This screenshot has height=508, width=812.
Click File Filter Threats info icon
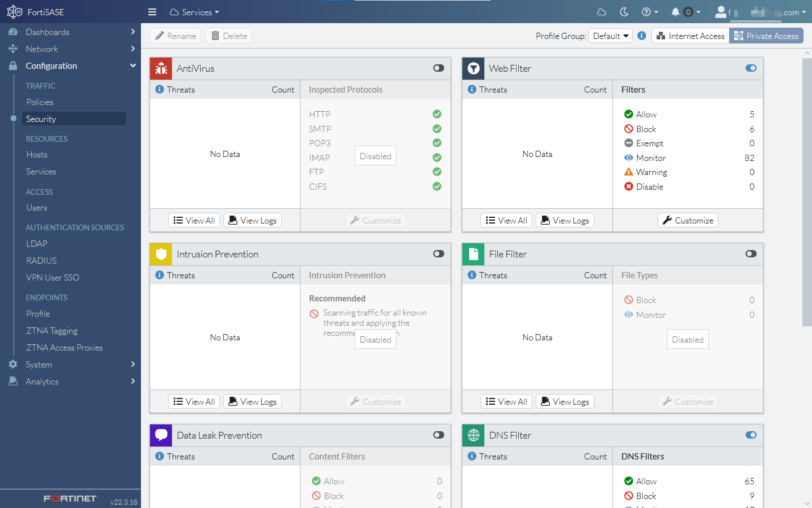click(472, 275)
